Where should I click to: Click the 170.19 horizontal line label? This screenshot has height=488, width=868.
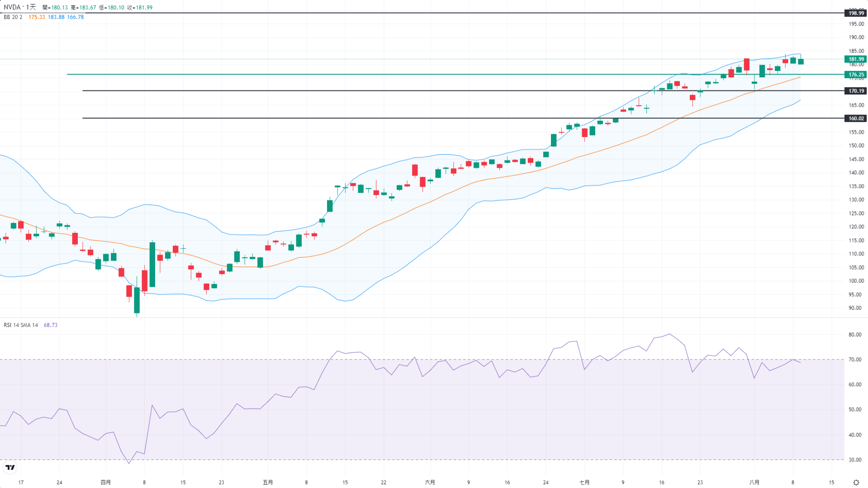click(x=856, y=91)
